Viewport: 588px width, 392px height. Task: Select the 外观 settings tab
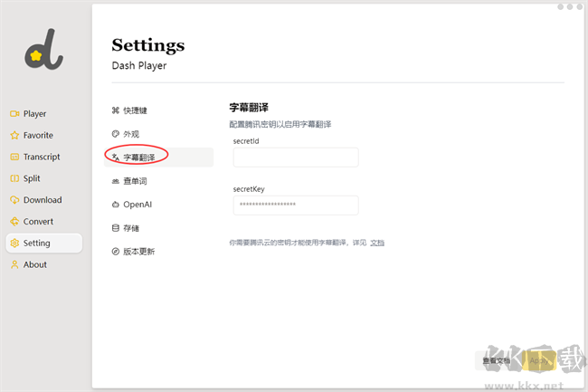tap(158, 134)
